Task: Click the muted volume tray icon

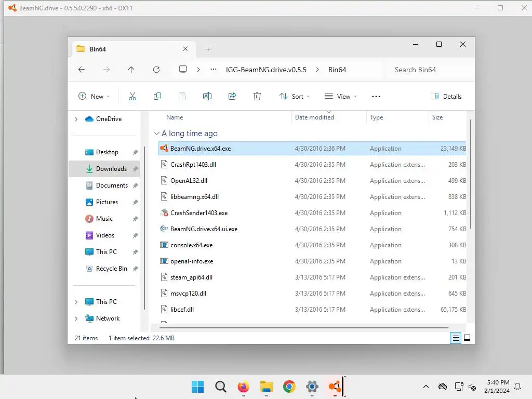Action: 472,387
